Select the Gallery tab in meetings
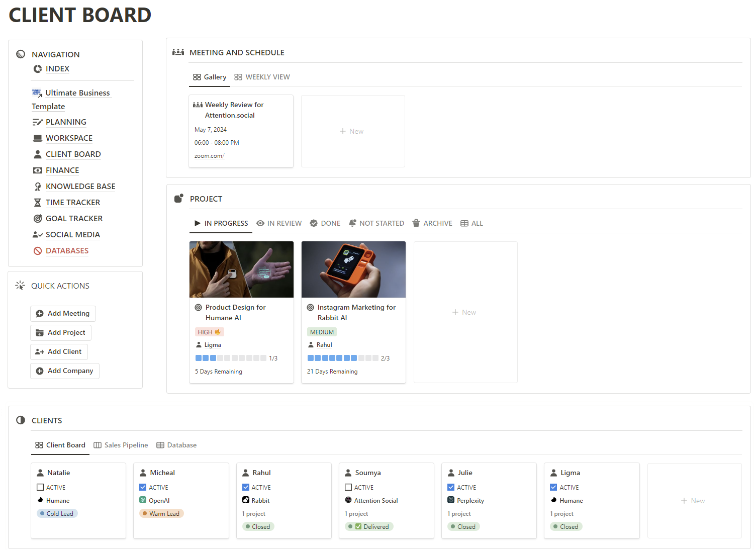This screenshot has height=550, width=756. tap(210, 77)
